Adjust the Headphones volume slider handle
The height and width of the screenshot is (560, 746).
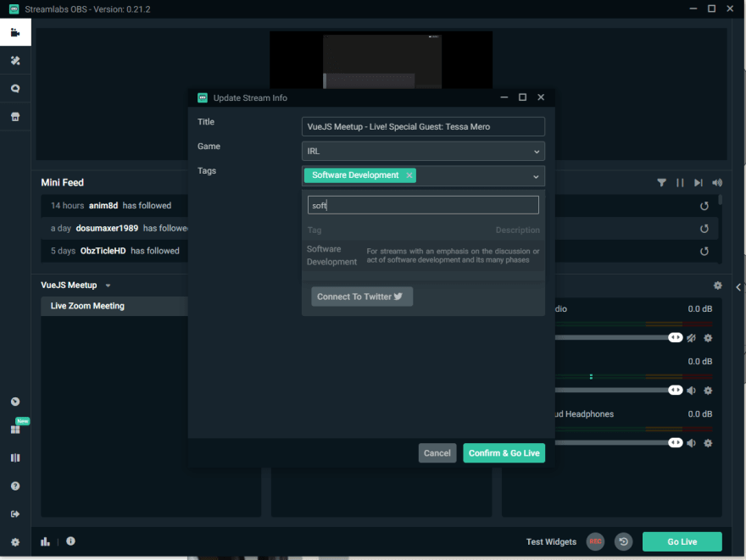[x=675, y=442]
